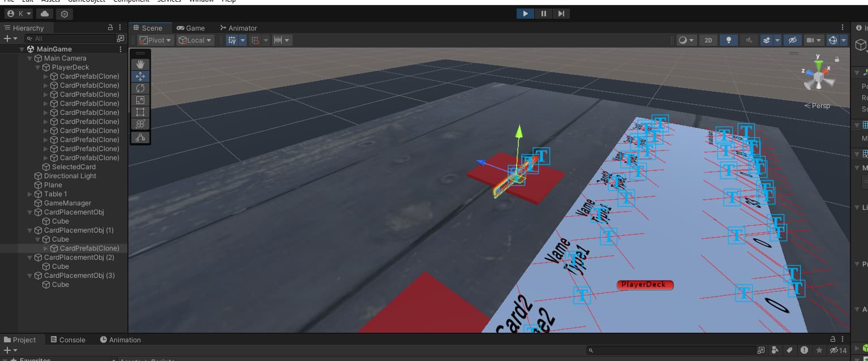868x361 pixels.
Task: Open the GameObject menu
Action: (85, 1)
